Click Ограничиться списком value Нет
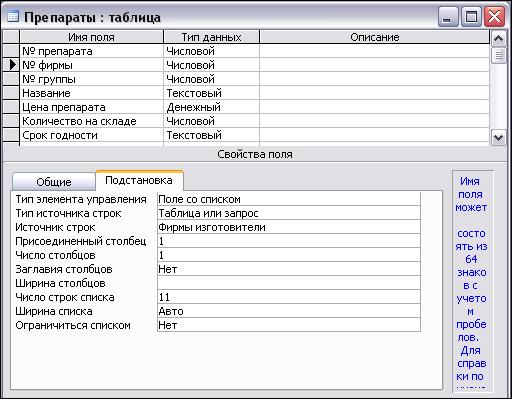 (x=289, y=325)
